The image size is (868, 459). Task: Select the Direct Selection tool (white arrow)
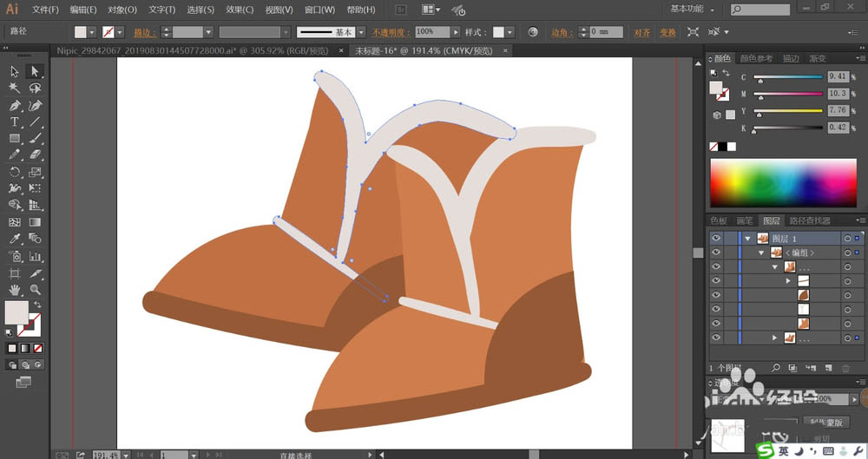36,71
